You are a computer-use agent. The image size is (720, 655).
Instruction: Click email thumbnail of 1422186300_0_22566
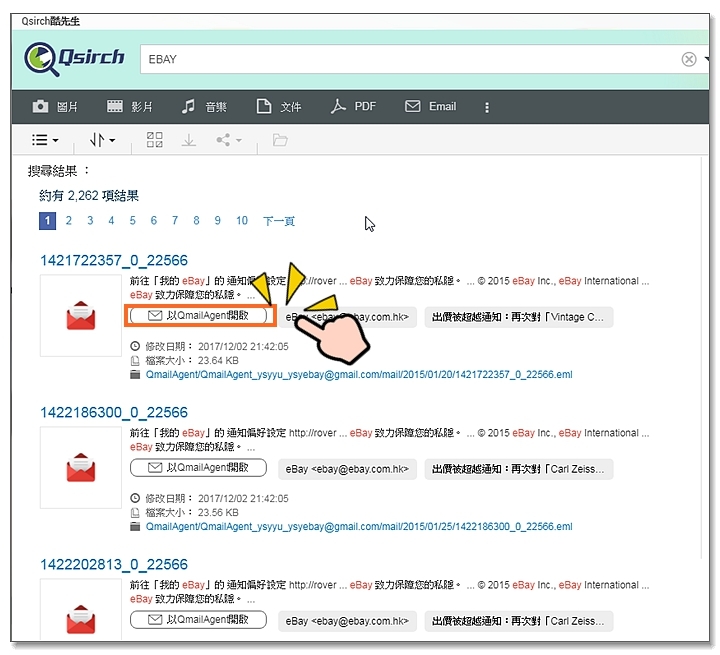(81, 468)
